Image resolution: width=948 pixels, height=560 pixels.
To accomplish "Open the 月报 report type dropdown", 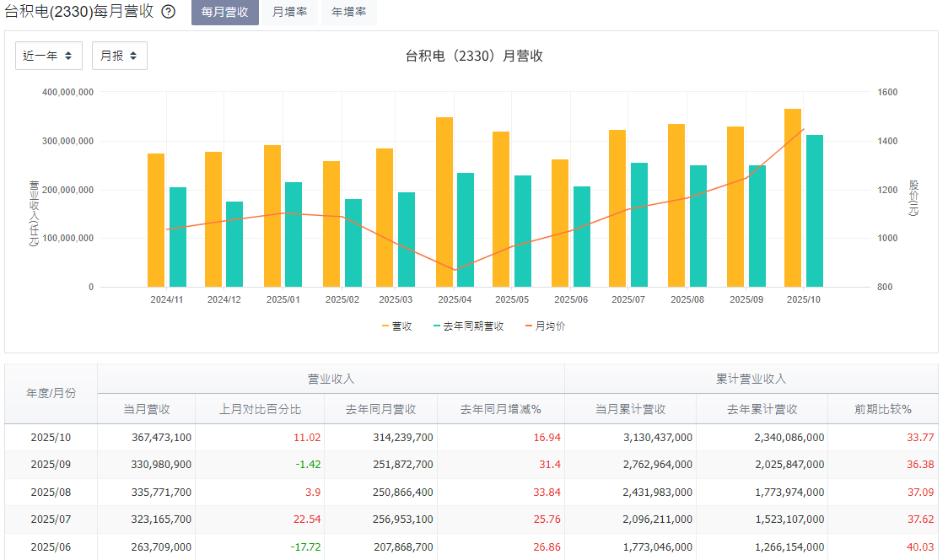I will 119,55.
